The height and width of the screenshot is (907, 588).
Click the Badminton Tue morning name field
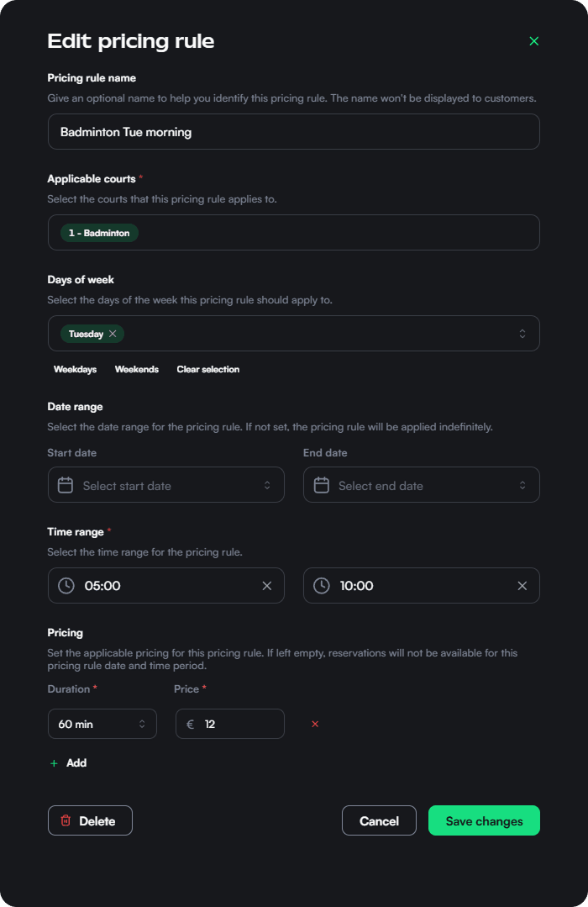[x=293, y=131]
